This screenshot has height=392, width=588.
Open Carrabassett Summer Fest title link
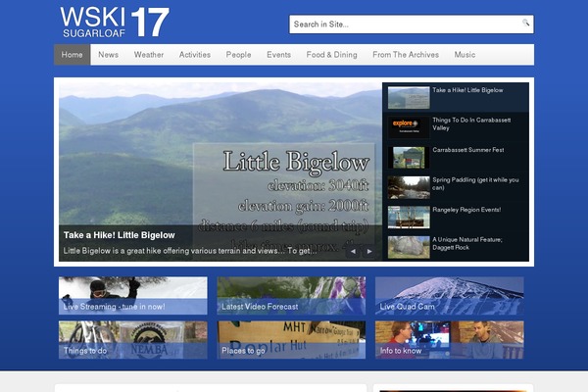click(468, 150)
